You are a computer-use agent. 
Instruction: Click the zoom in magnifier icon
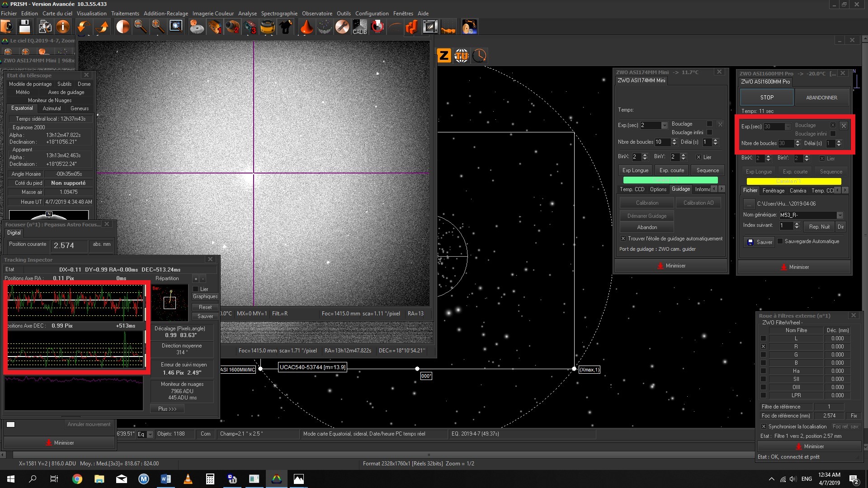point(158,27)
